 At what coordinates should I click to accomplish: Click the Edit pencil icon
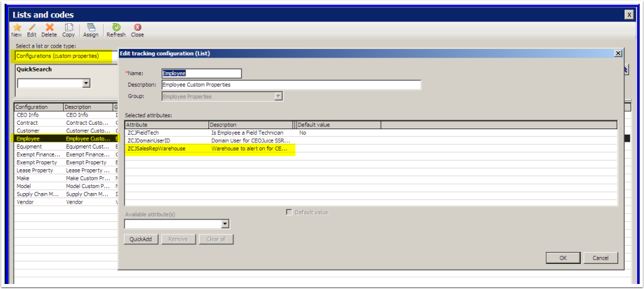tap(32, 27)
